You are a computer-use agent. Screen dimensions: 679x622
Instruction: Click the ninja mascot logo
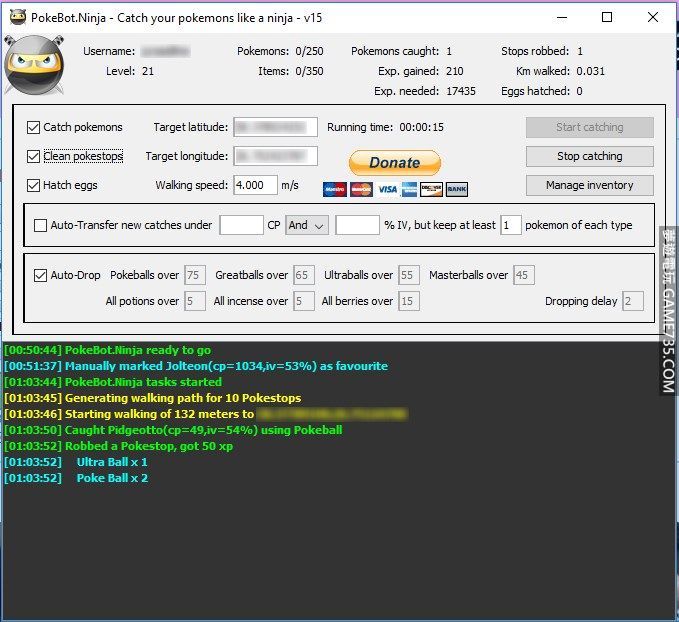[34, 66]
